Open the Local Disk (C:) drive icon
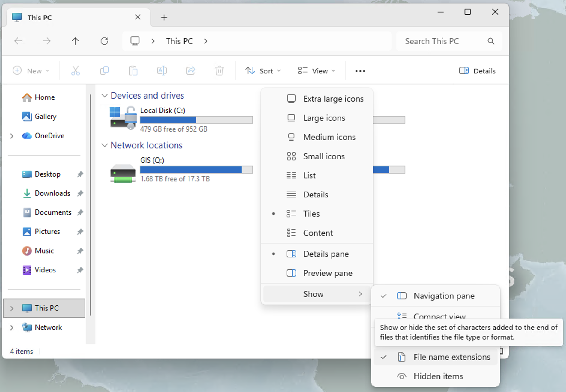566x392 pixels. tap(123, 118)
